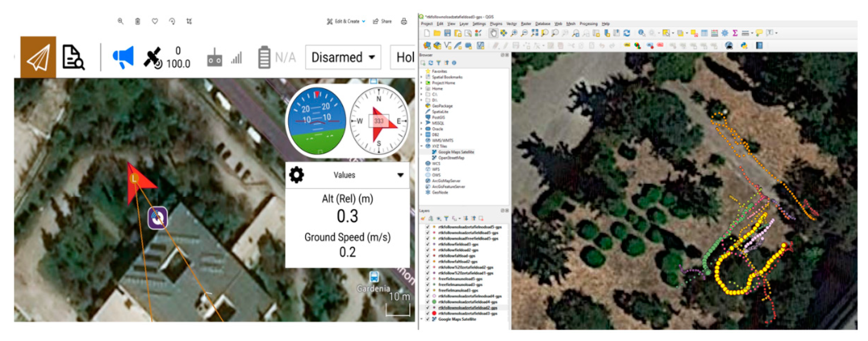This screenshot has height=341, width=868.
Task: Click the Refresh map icon
Action: [627, 33]
